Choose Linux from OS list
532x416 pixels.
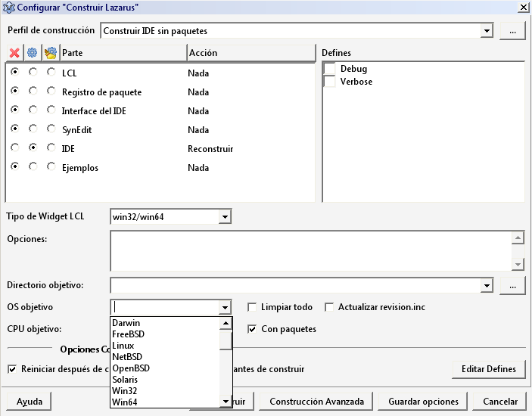coord(165,346)
